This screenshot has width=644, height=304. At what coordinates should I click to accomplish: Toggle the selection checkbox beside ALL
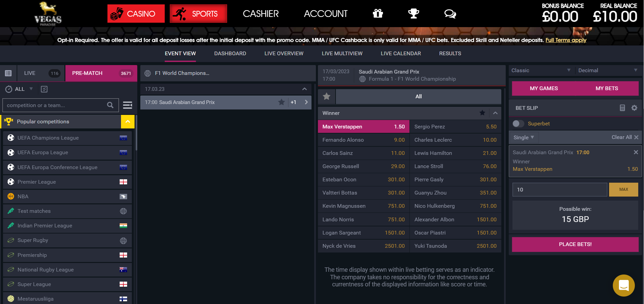(x=44, y=89)
